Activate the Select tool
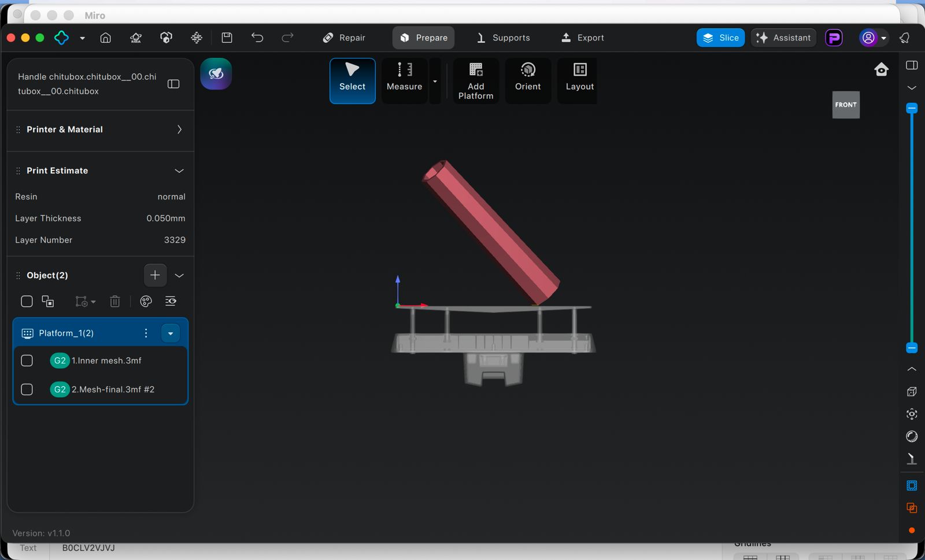The image size is (925, 560). (x=353, y=81)
